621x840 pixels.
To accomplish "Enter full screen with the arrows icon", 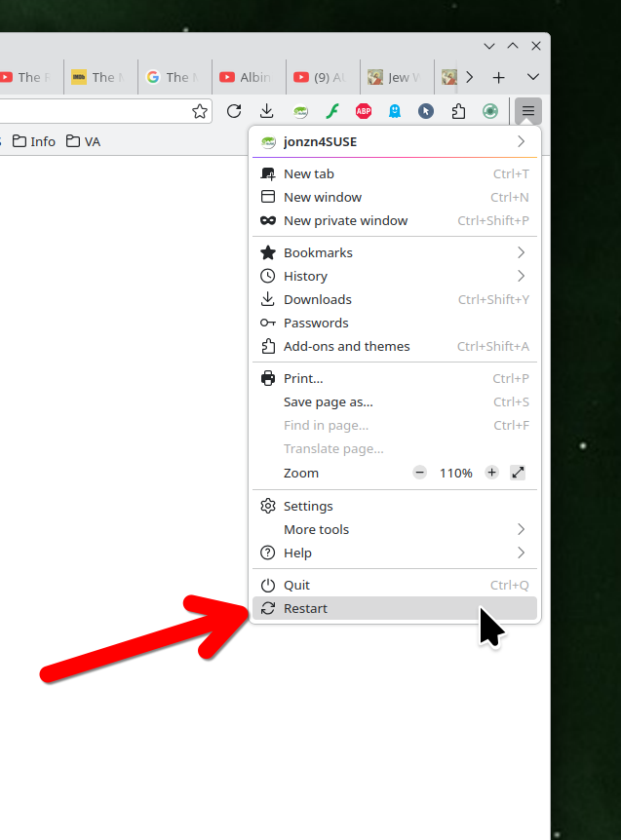I will (518, 473).
